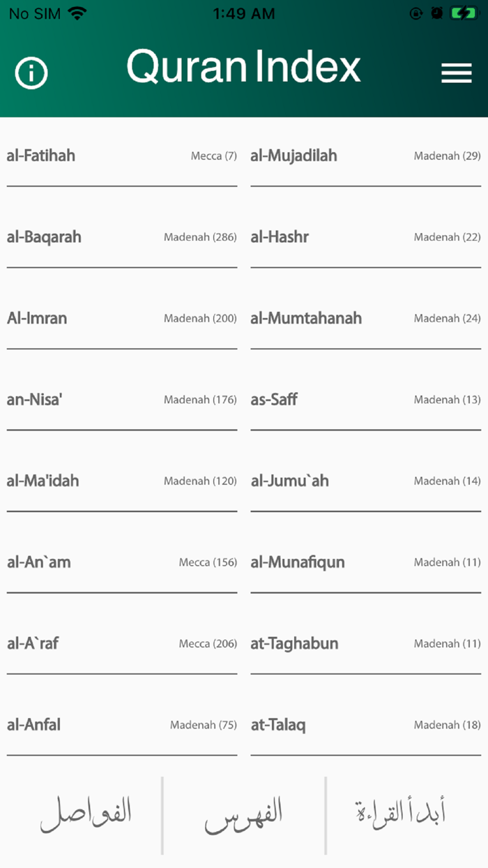Tap the Madenah (286) verse count label
Viewport: 488px width, 868px height.
click(200, 237)
